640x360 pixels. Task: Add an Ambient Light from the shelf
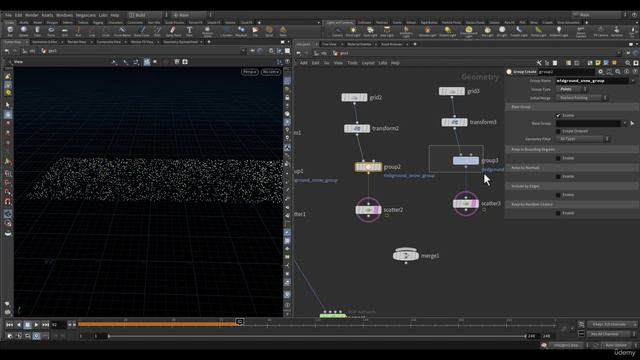click(558, 31)
